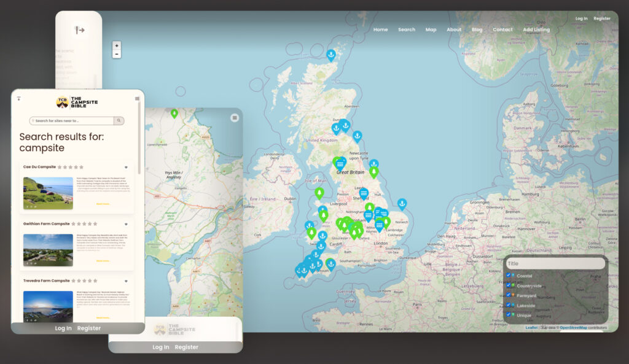Open the Trevedra Farm Campsite sunset photo
This screenshot has height=364, width=629.
pyautogui.click(x=48, y=307)
